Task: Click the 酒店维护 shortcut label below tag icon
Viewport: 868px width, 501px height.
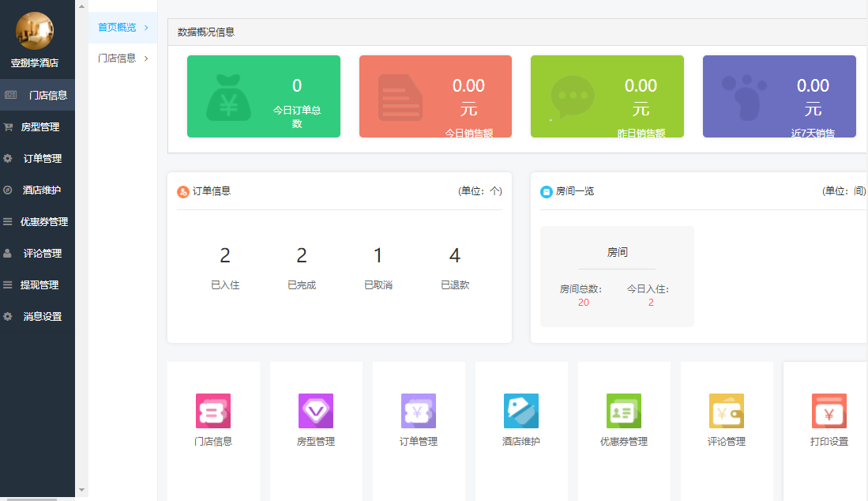Action: (521, 441)
